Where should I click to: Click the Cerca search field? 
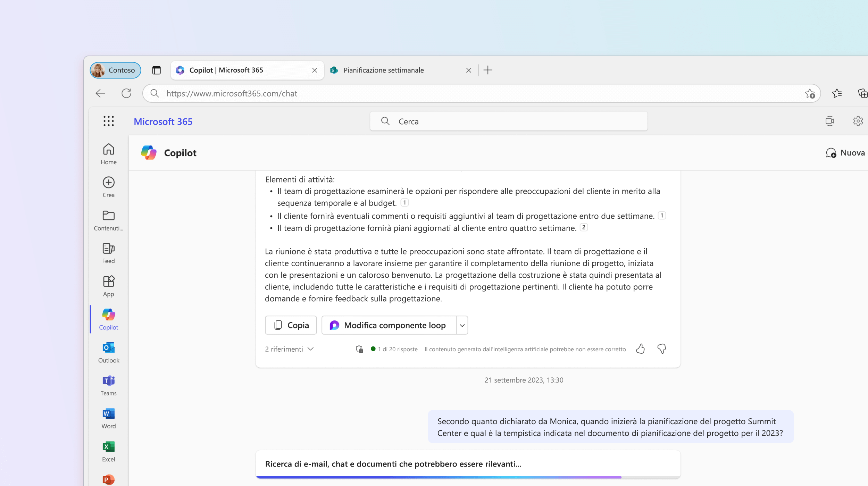click(x=509, y=121)
